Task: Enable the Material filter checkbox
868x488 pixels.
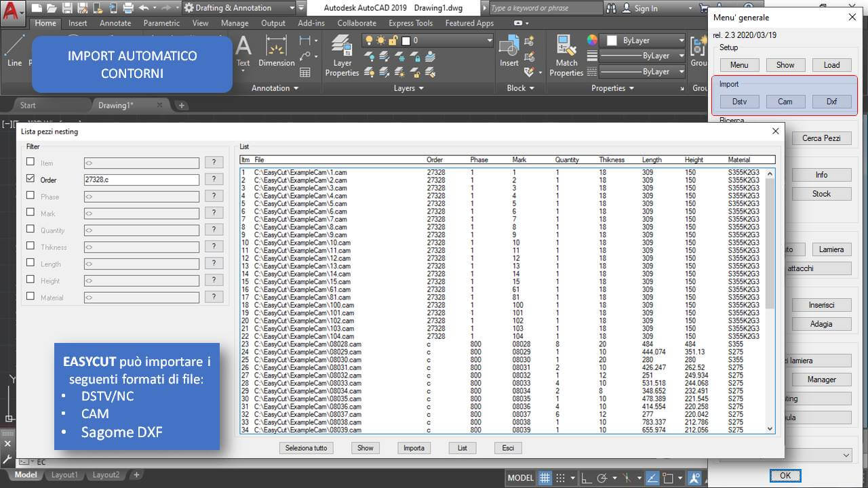Action: tap(31, 296)
